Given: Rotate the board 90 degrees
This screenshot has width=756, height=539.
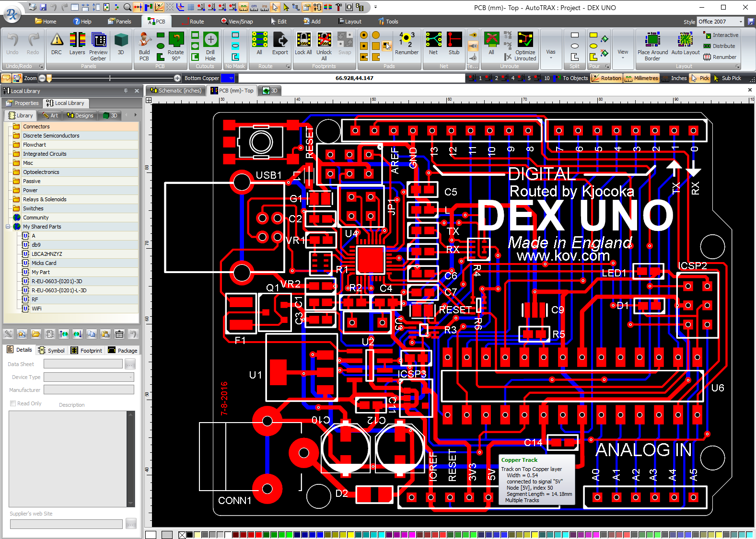Looking at the screenshot, I should [x=176, y=46].
